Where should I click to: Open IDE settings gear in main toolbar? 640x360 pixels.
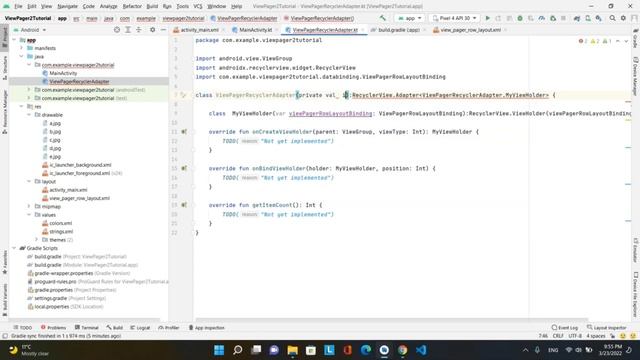[623, 18]
